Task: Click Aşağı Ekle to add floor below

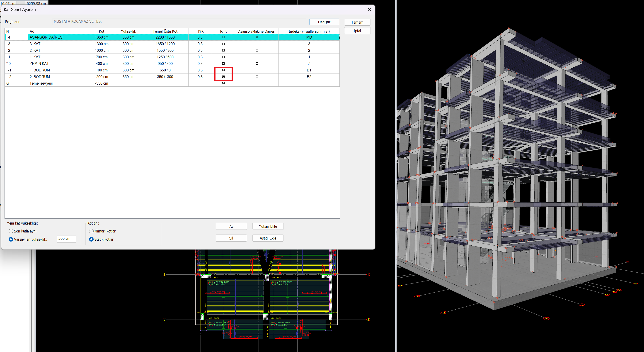Action: tap(268, 238)
